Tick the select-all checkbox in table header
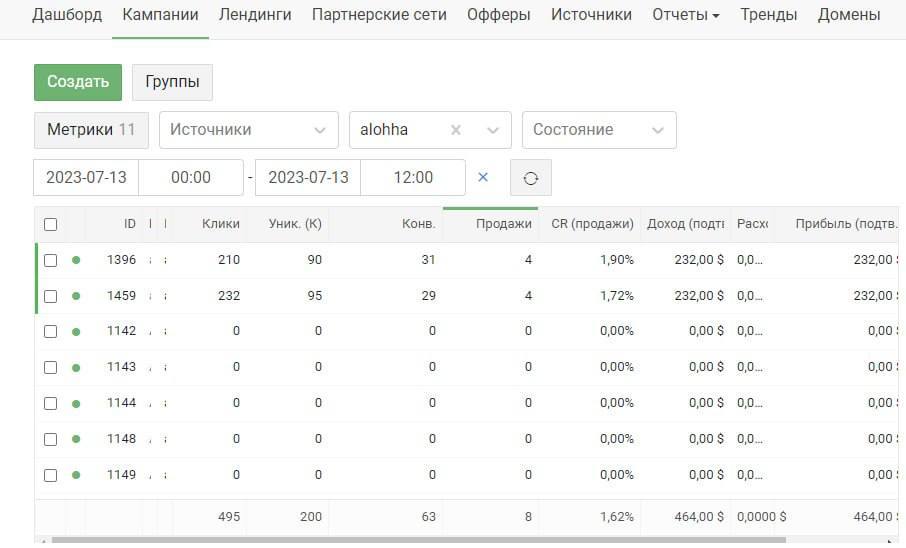 click(51, 225)
